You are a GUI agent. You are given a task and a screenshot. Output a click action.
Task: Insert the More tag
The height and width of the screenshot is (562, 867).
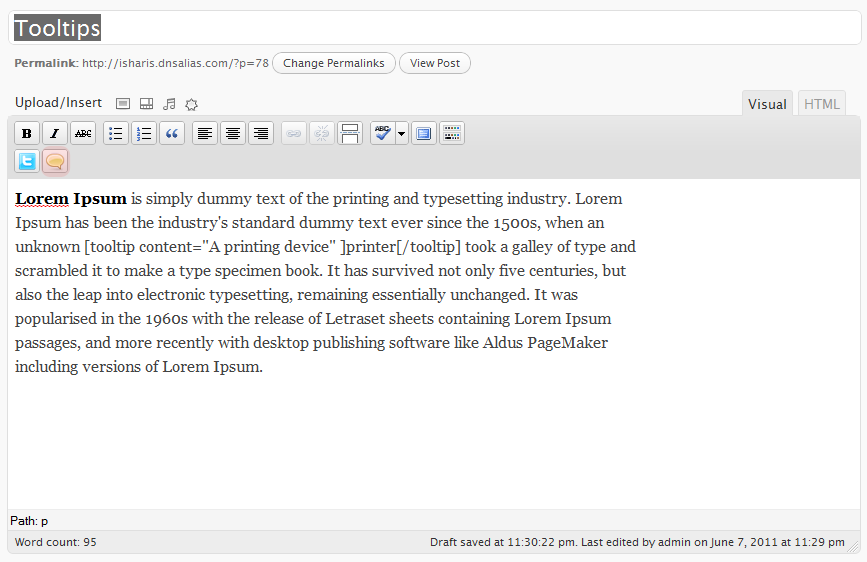[x=350, y=133]
